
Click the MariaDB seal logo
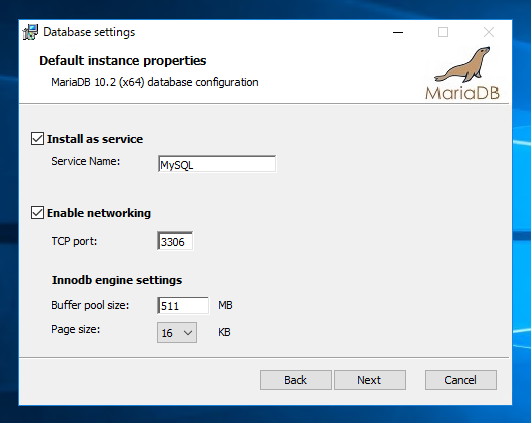click(x=463, y=73)
